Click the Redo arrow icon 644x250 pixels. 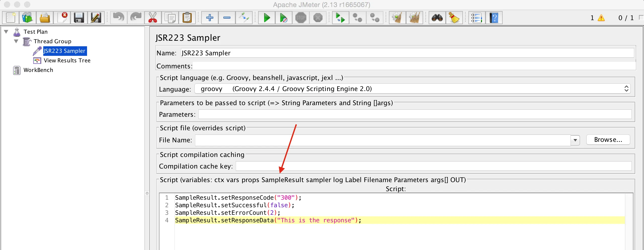(136, 18)
